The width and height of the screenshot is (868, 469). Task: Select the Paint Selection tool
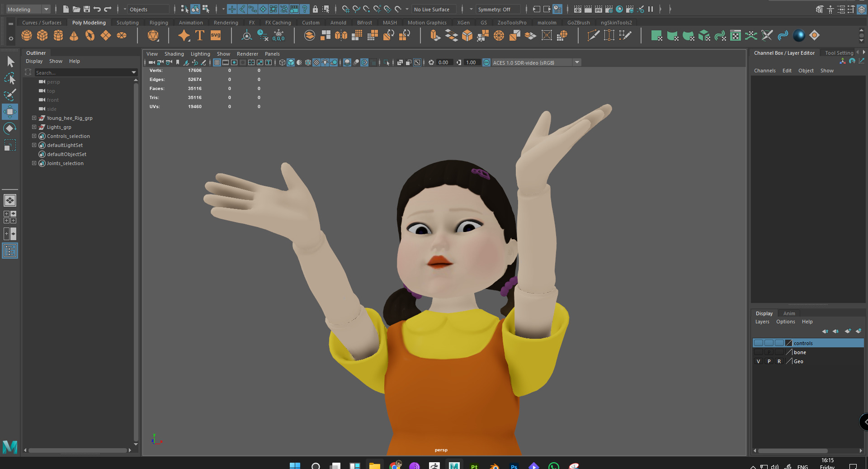pyautogui.click(x=10, y=95)
